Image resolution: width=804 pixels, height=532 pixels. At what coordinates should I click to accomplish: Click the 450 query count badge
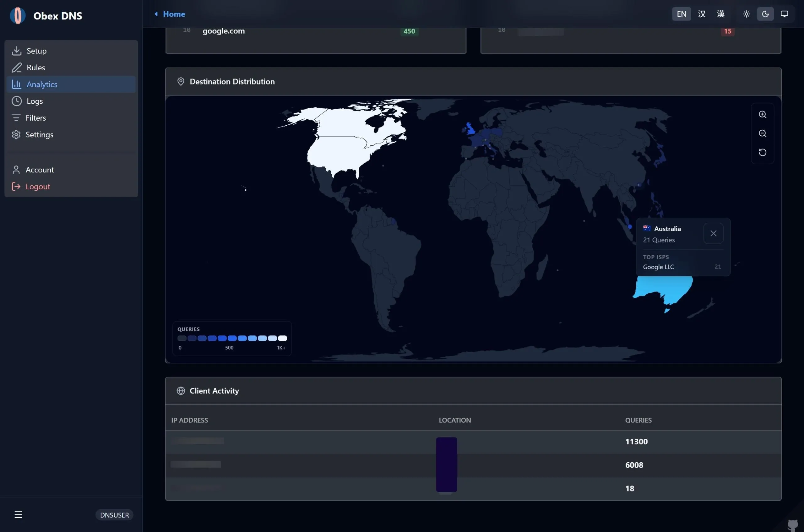(409, 31)
